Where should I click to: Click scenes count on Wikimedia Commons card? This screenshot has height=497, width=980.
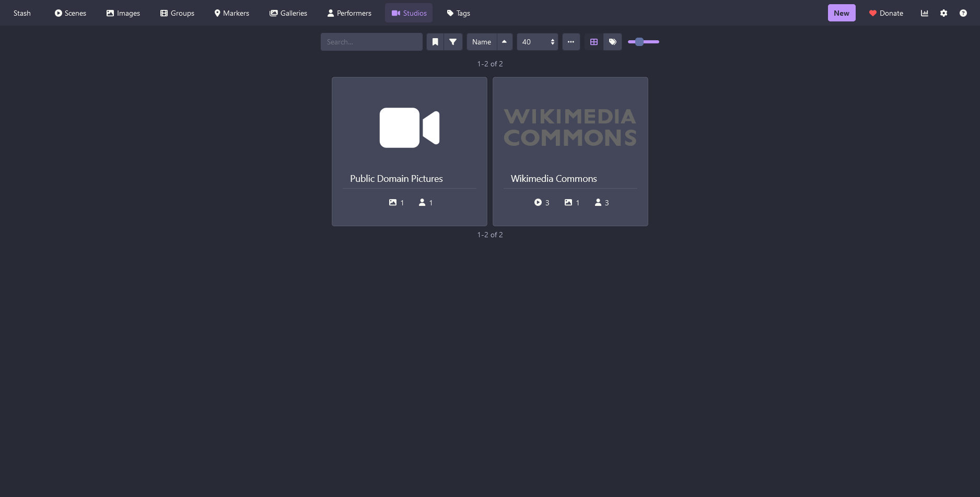542,203
